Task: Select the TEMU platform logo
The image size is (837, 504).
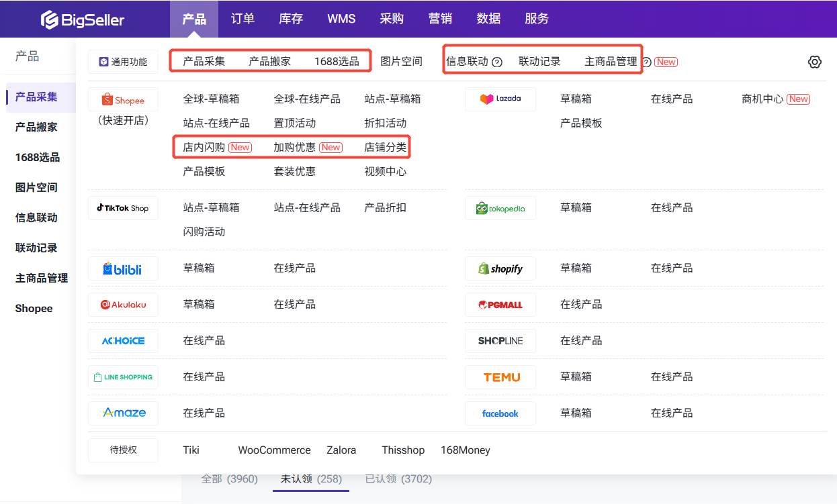Action: tap(500, 377)
